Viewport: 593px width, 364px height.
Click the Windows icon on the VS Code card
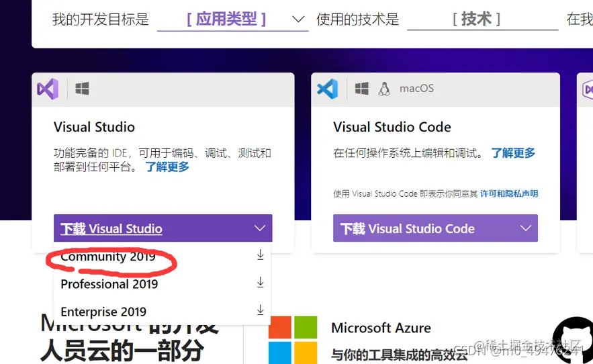pyautogui.click(x=361, y=89)
